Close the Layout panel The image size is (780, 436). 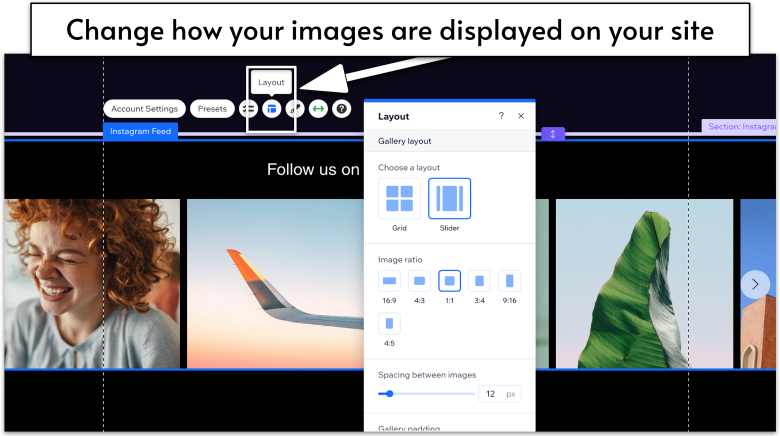pyautogui.click(x=521, y=116)
